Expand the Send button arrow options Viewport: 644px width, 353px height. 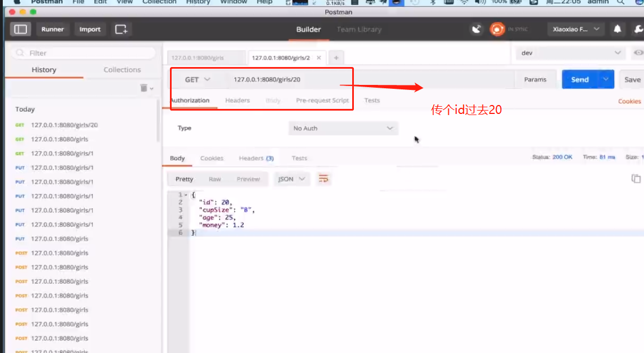(606, 79)
